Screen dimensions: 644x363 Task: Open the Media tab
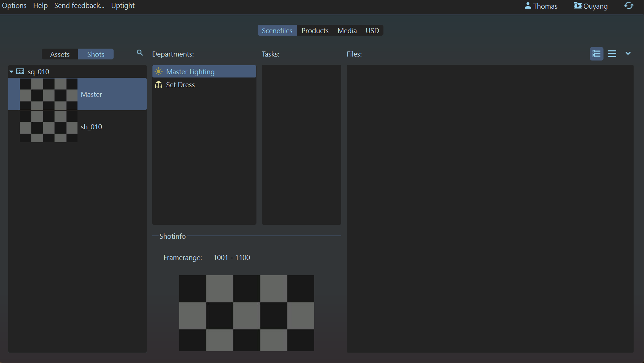[x=347, y=31]
